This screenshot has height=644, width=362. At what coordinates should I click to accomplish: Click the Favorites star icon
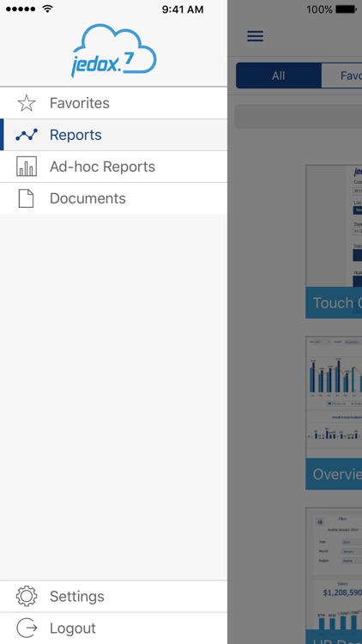pos(27,103)
